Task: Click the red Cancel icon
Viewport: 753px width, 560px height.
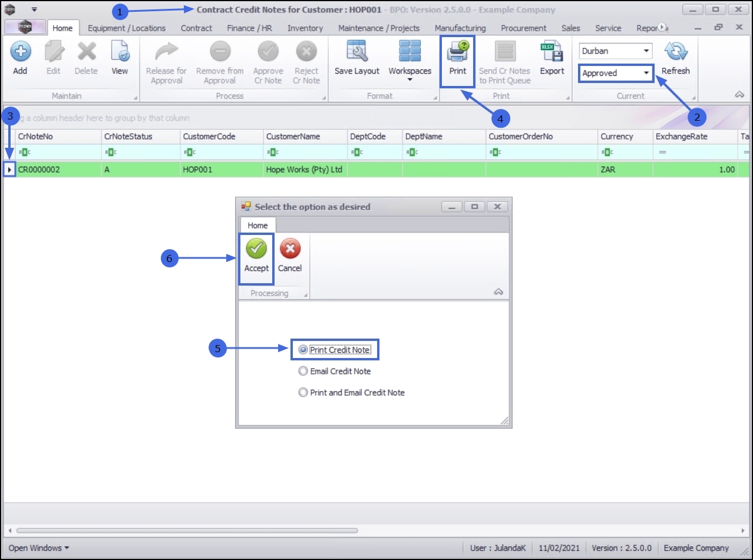Action: pos(290,248)
